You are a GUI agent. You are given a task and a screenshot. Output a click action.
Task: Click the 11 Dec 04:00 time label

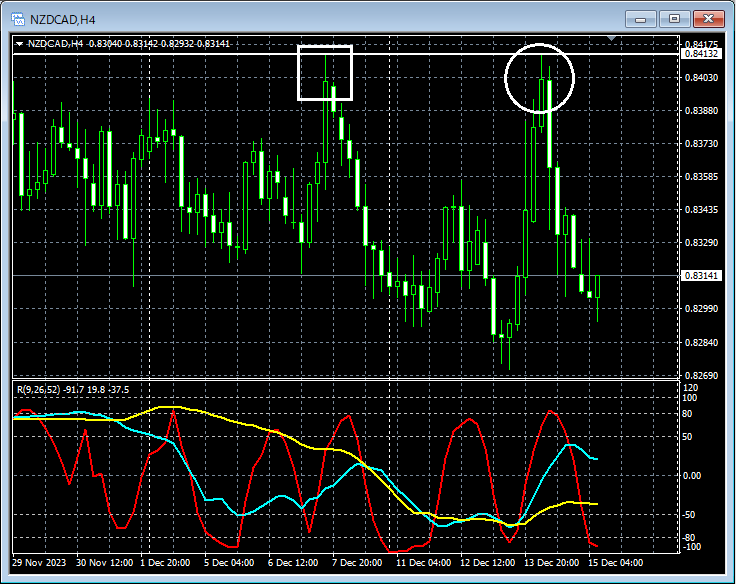pyautogui.click(x=423, y=563)
